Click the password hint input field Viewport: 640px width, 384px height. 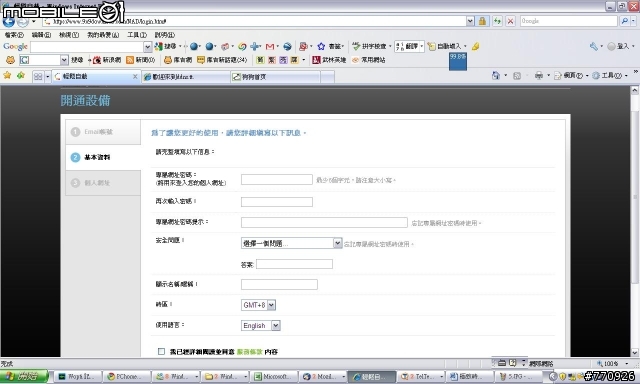[324, 222]
